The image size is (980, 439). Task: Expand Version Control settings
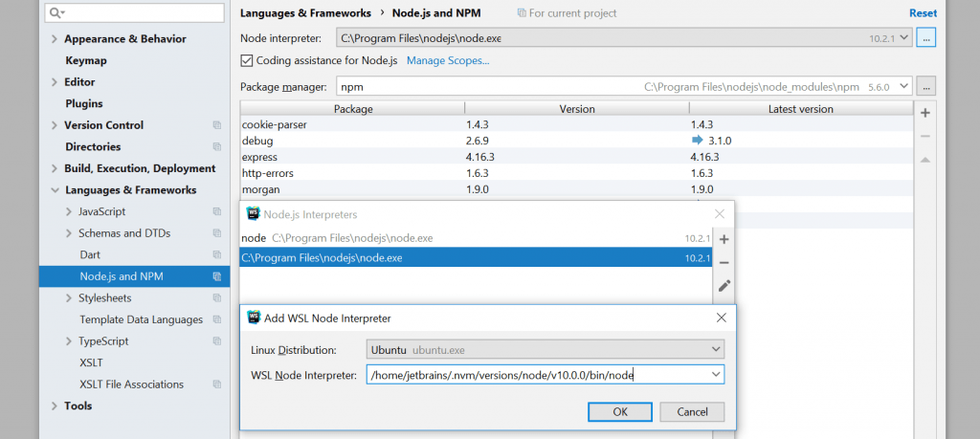[55, 125]
